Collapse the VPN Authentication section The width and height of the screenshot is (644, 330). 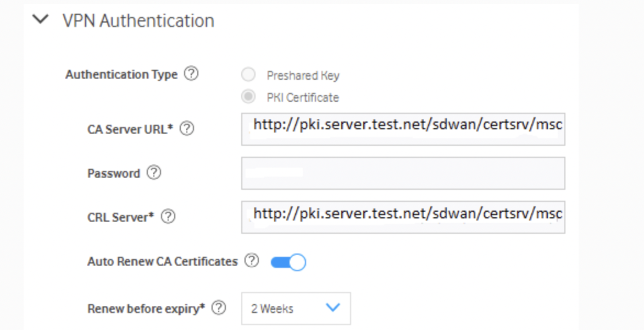(x=39, y=20)
